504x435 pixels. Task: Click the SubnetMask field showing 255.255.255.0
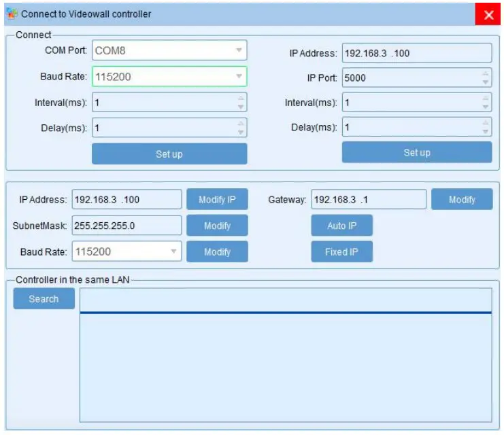click(127, 225)
